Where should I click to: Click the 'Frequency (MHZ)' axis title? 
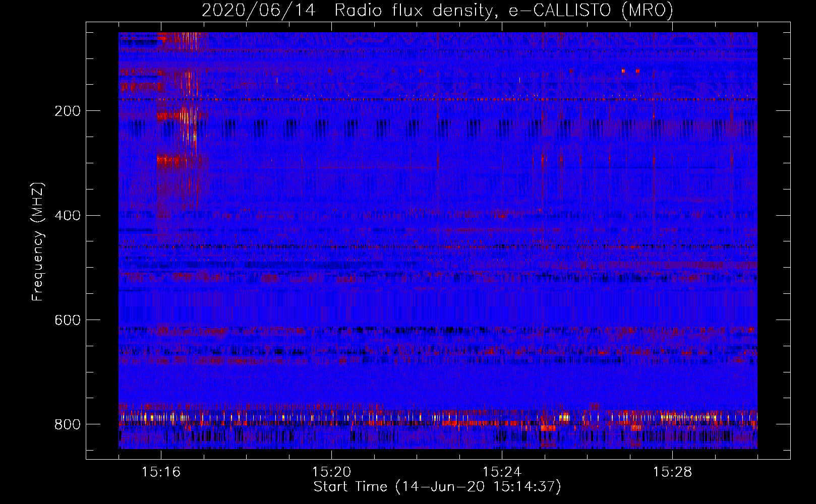click(x=38, y=241)
